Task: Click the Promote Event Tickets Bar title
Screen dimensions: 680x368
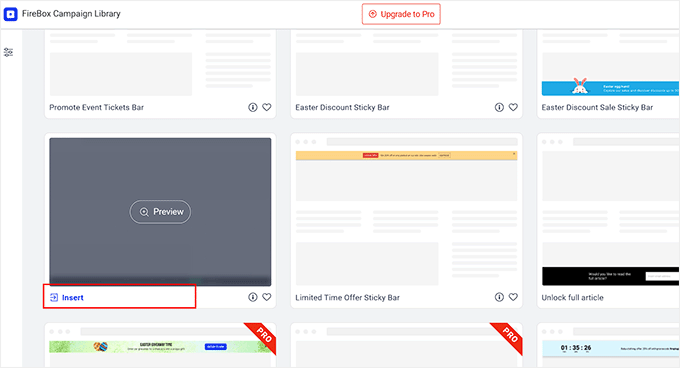Action: tap(96, 107)
